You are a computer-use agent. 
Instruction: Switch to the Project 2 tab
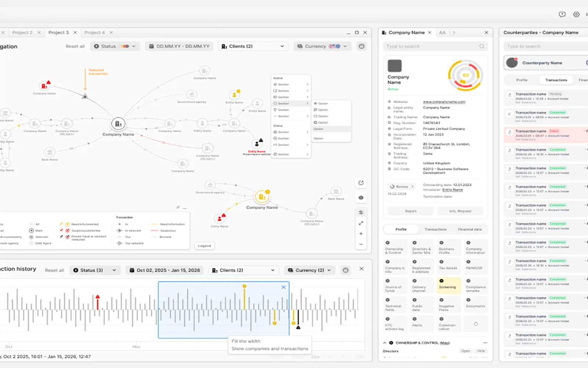pyautogui.click(x=22, y=32)
